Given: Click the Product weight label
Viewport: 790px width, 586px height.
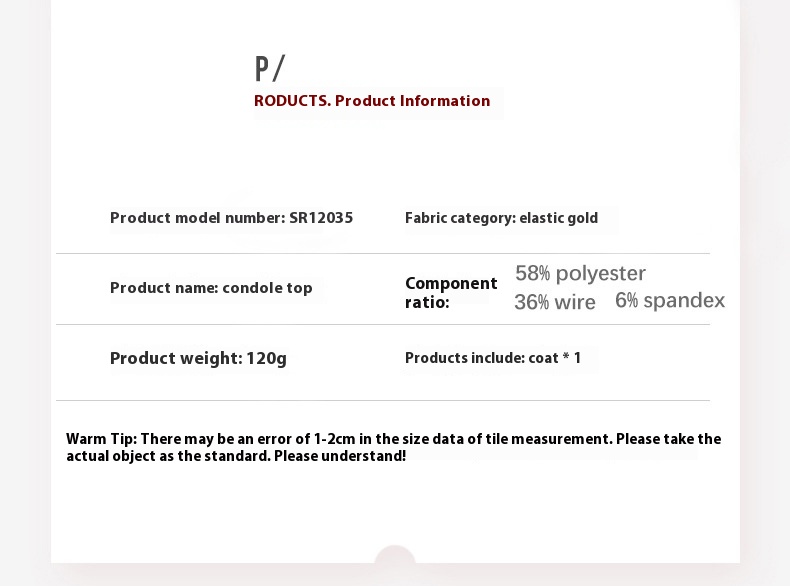Looking at the screenshot, I should tap(175, 358).
